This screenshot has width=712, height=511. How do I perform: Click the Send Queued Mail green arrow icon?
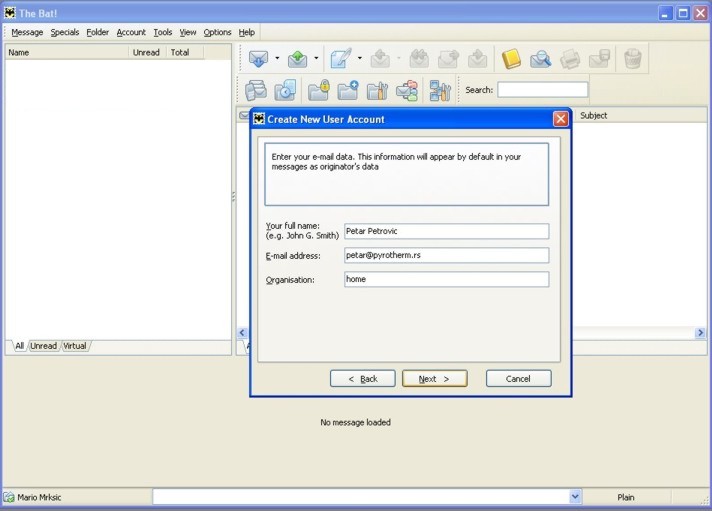(297, 59)
